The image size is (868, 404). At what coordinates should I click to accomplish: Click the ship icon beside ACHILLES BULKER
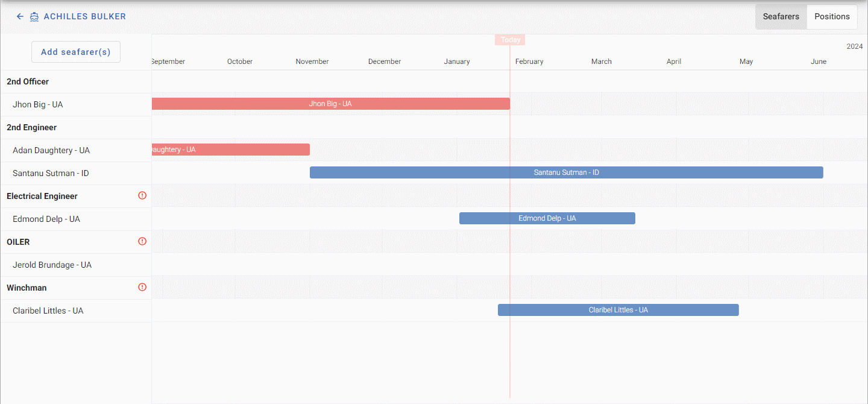pos(34,16)
